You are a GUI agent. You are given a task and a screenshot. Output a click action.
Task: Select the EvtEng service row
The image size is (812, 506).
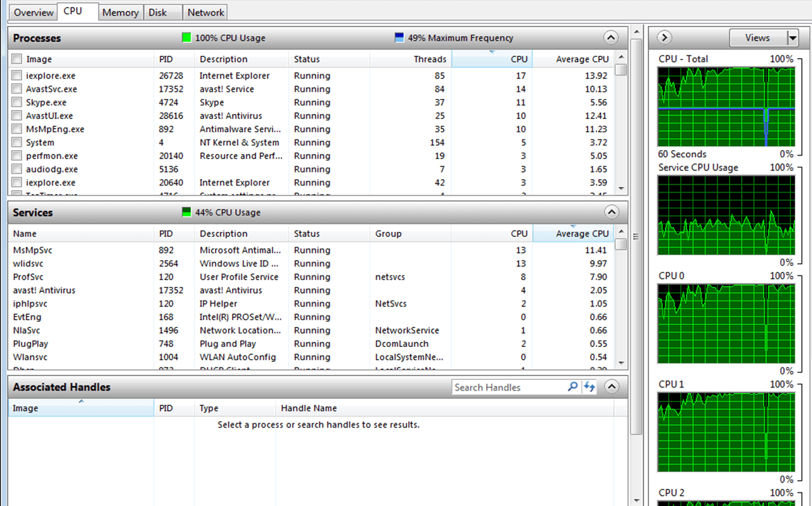[x=311, y=317]
